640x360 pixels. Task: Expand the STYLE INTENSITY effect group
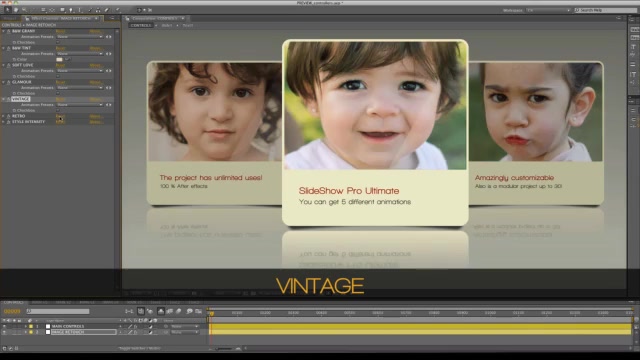(x=4, y=122)
